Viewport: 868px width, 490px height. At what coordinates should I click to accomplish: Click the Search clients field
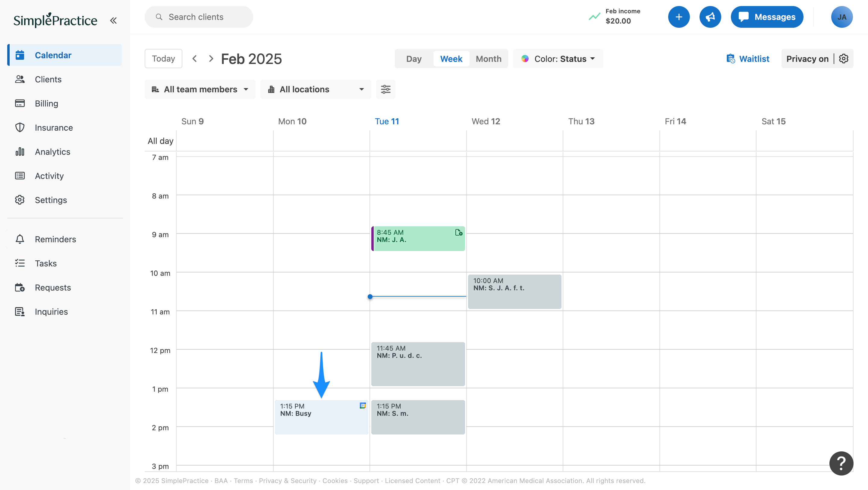[x=199, y=17]
